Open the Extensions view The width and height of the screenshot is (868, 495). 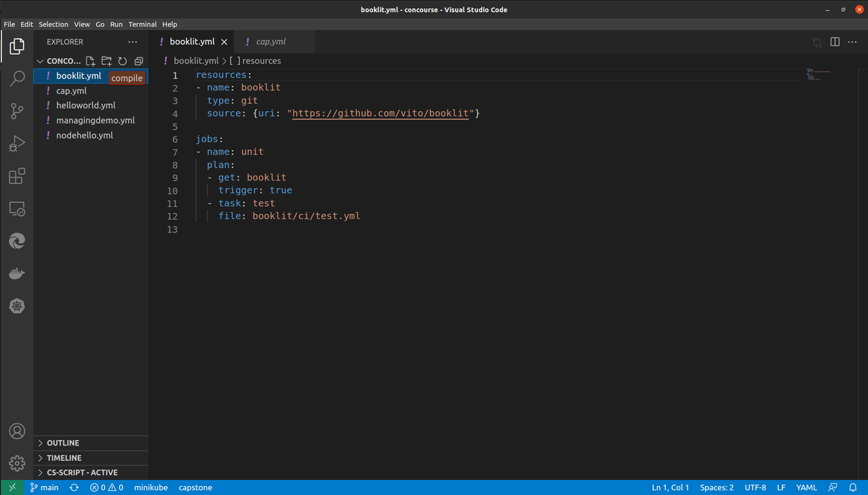pyautogui.click(x=17, y=176)
